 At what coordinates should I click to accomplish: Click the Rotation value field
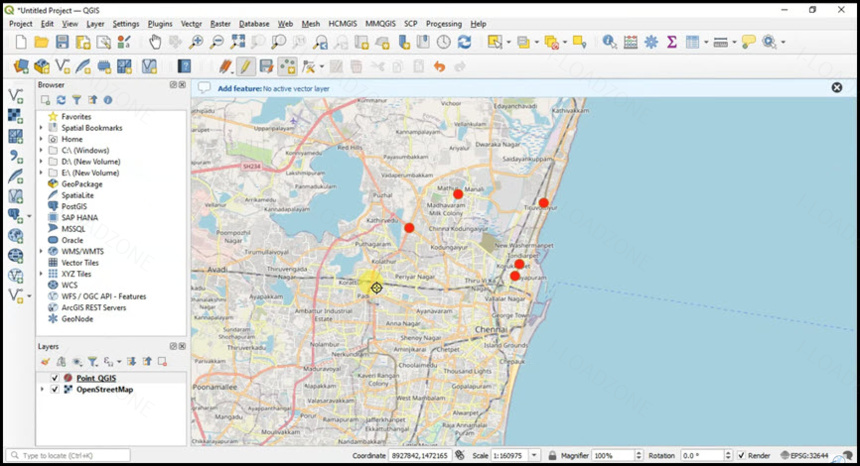point(702,456)
